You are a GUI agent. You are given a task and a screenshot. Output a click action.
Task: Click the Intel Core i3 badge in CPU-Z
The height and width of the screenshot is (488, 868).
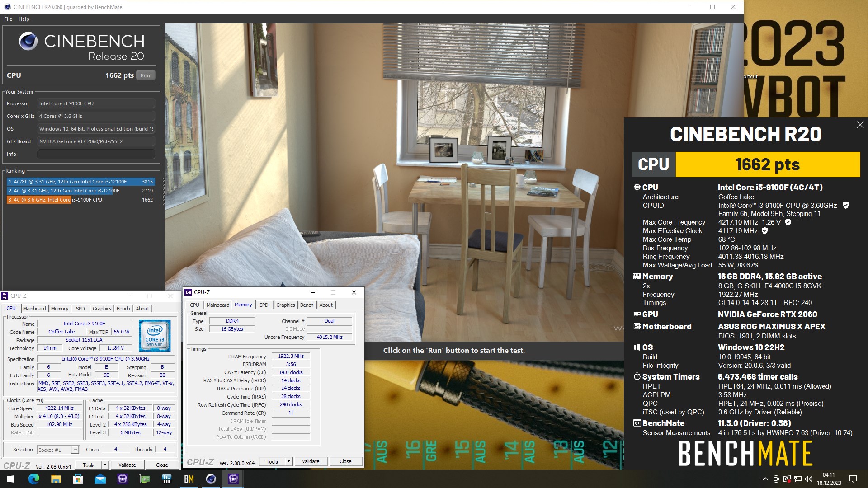(155, 336)
